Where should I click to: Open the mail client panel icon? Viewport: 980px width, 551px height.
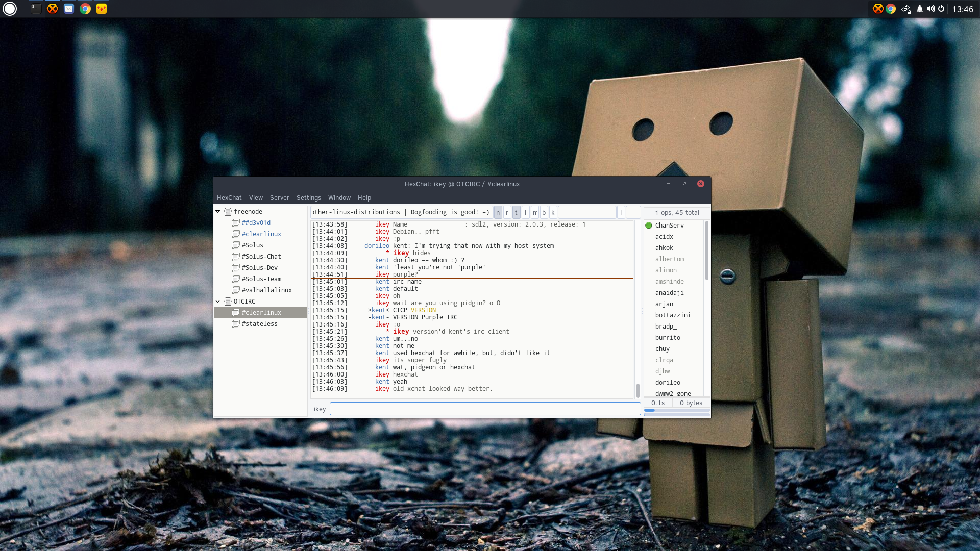coord(69,9)
